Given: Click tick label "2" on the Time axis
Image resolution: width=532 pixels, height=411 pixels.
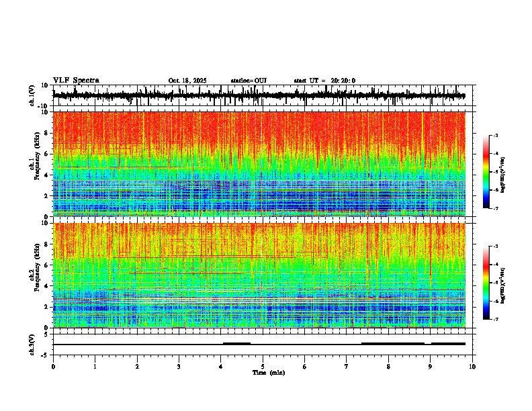Looking at the screenshot, I should click(137, 367).
